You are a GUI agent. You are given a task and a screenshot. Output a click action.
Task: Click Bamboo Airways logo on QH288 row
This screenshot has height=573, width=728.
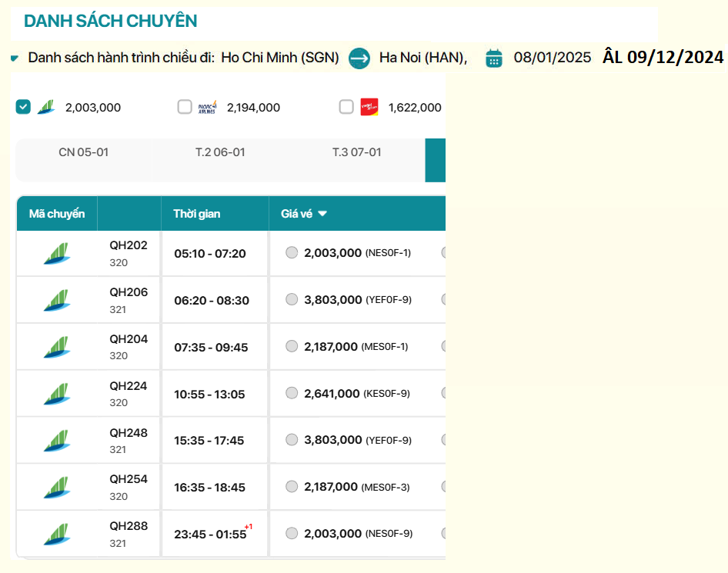[56, 534]
